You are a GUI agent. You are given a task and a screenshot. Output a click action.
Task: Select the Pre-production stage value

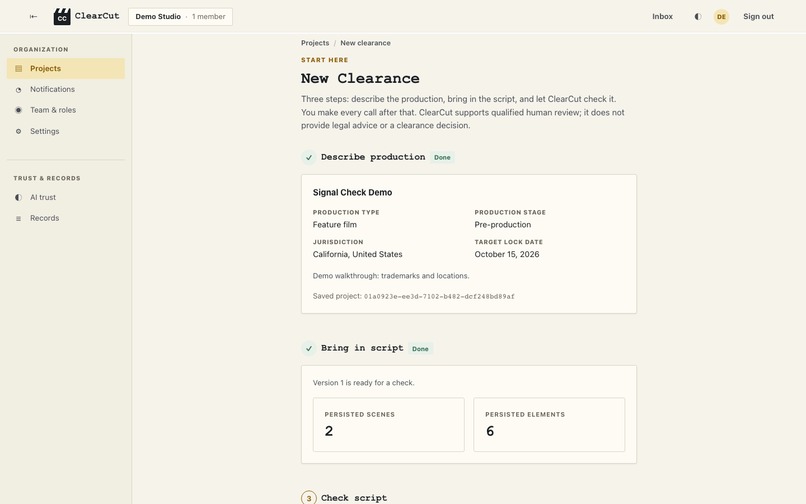point(503,225)
